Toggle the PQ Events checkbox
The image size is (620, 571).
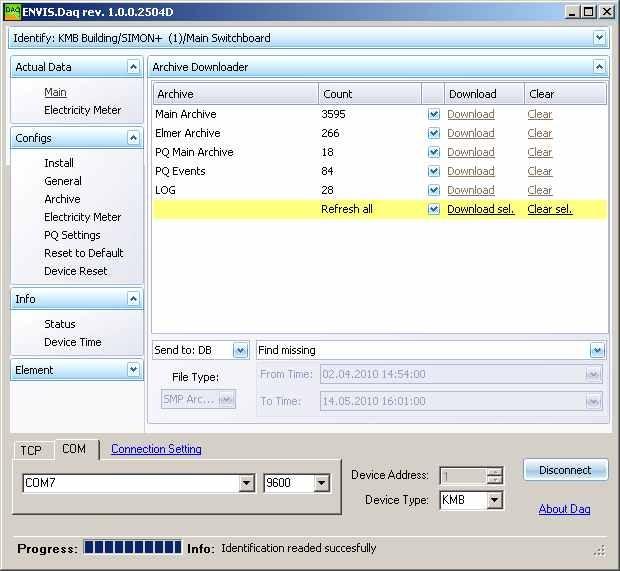point(434,171)
